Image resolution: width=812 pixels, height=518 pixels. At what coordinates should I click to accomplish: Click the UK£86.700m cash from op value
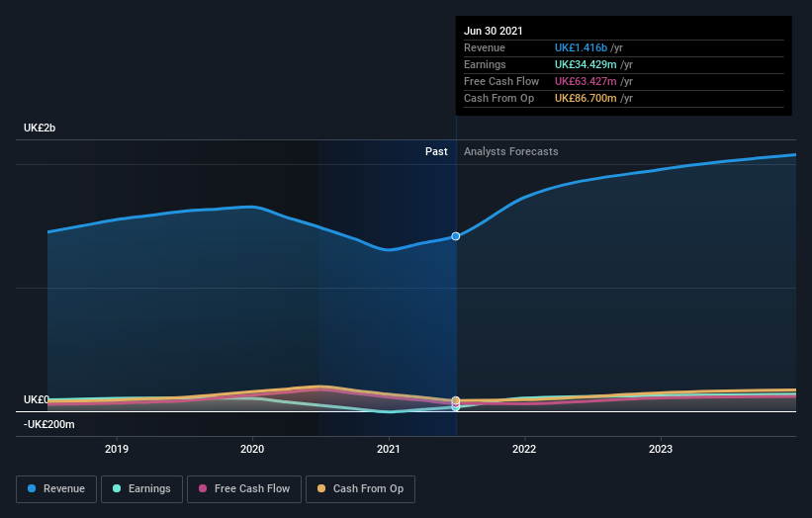pos(586,98)
